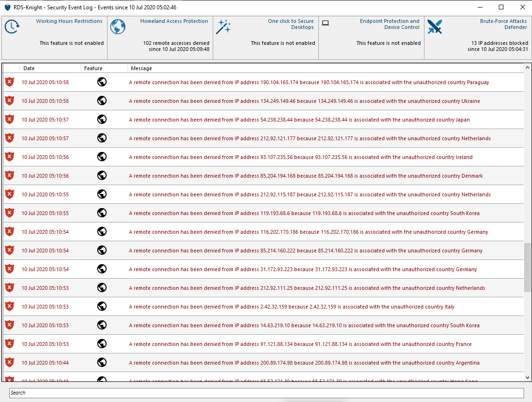Click the globe feature icon on the Paraguay row
Image resolution: width=532 pixels, height=402 pixels.
(102, 82)
